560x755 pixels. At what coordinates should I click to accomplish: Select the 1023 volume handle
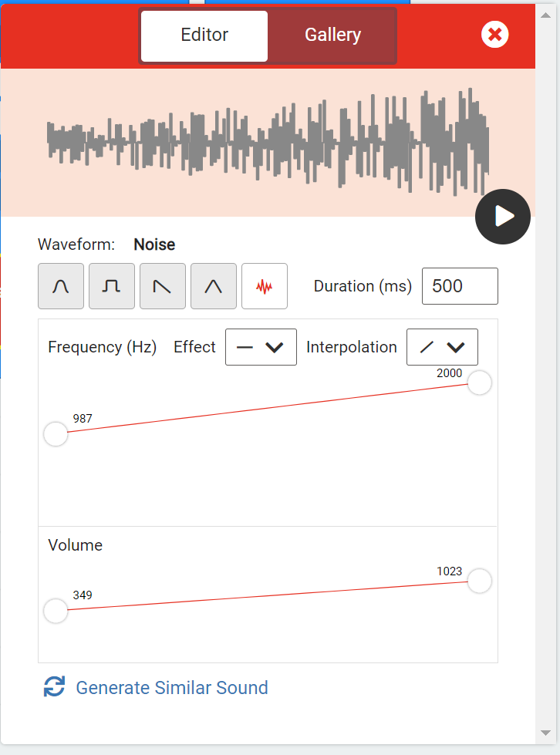479,581
